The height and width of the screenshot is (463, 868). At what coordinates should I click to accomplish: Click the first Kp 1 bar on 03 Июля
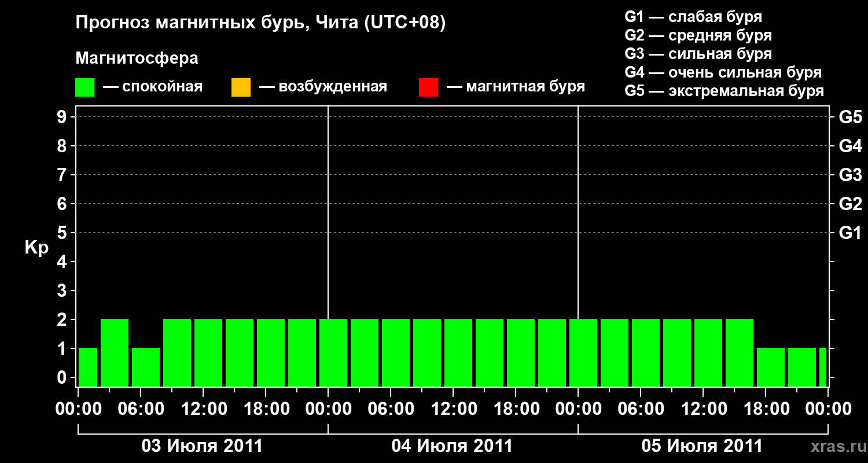click(x=88, y=367)
